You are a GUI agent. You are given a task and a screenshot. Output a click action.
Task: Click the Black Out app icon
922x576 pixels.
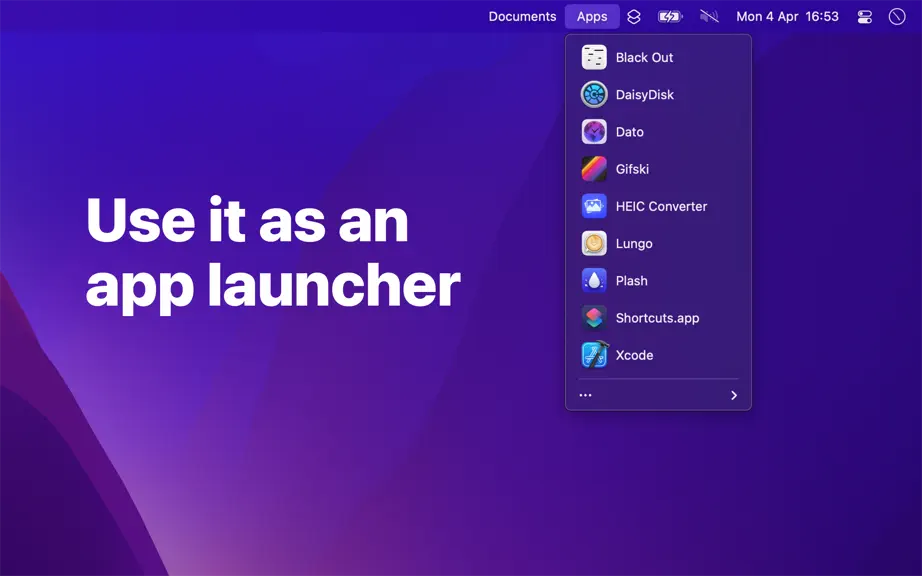click(x=594, y=58)
